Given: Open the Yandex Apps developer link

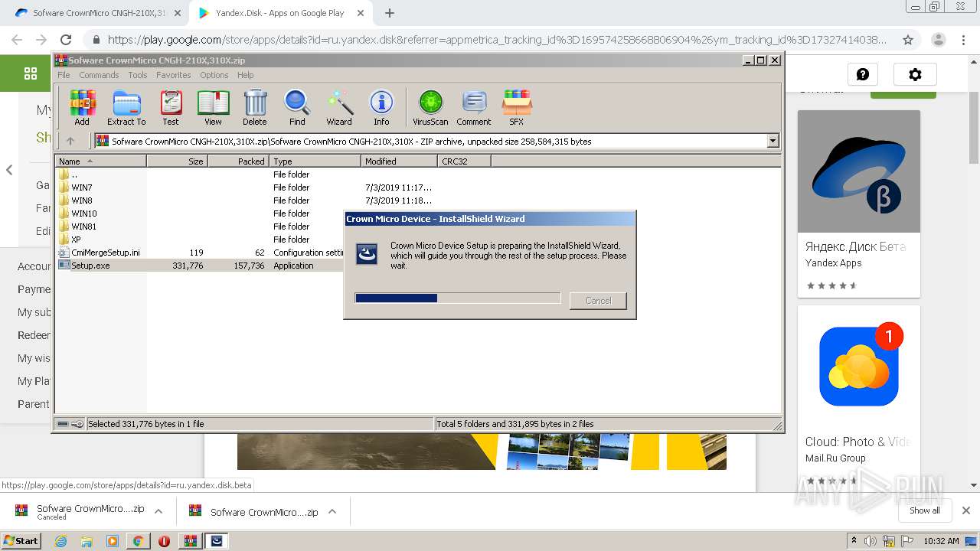Looking at the screenshot, I should [x=833, y=262].
